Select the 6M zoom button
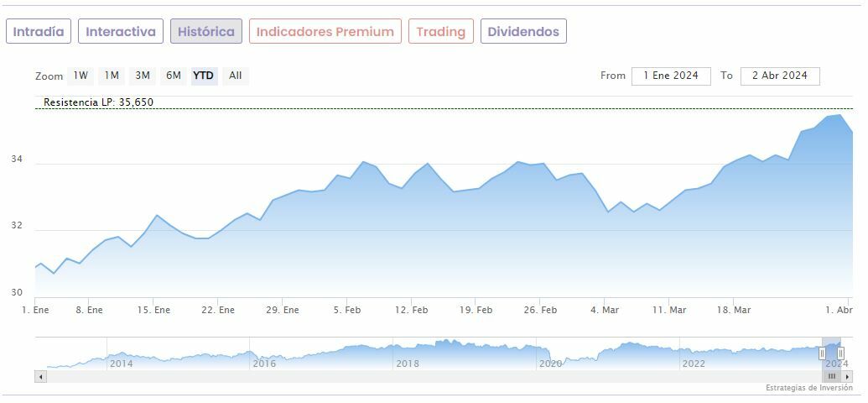868x403 pixels. (x=174, y=76)
